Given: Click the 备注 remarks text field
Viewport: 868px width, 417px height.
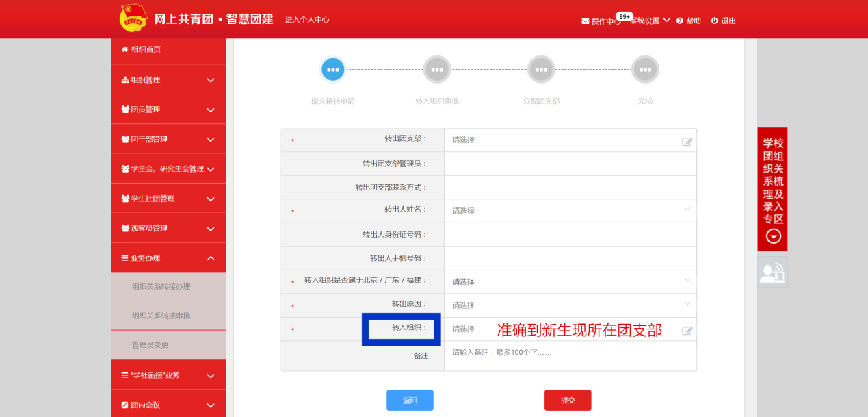Looking at the screenshot, I should [570, 356].
